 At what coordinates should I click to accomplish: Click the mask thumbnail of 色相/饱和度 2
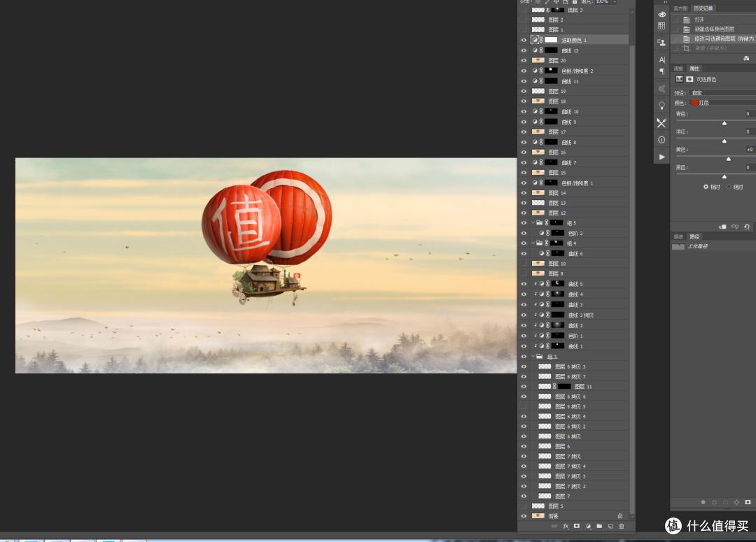tap(551, 71)
